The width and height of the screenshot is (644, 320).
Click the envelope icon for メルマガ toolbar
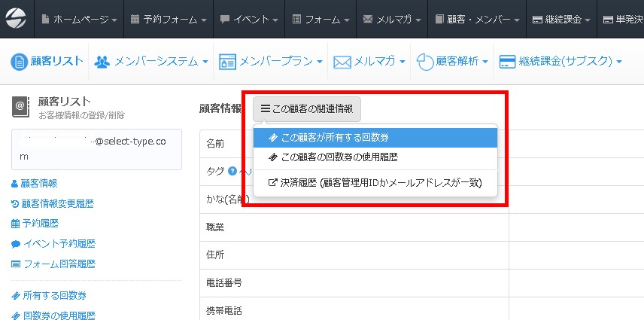(x=342, y=62)
